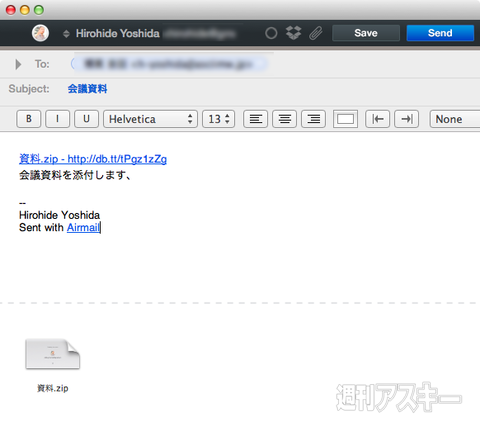Open the sender account switcher arrows

(x=66, y=34)
